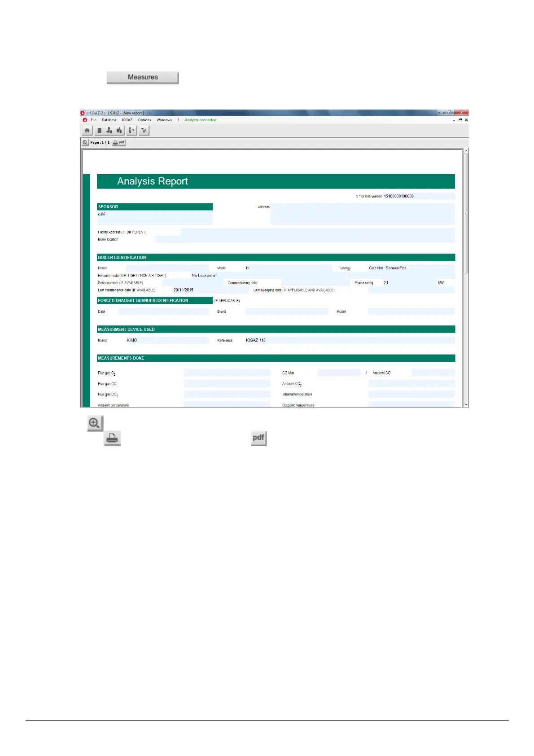This screenshot has width=534, height=756.
Task: Click the No Leakproof exhaust mode value
Action: (x=204, y=276)
